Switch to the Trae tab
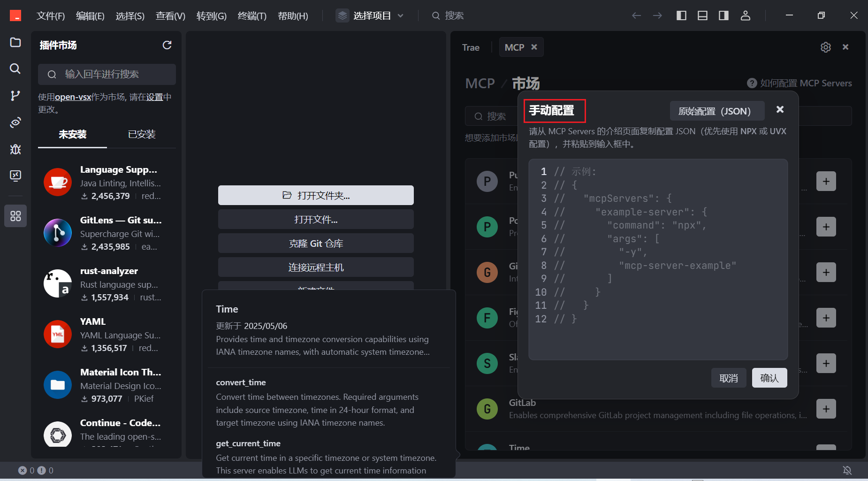The height and width of the screenshot is (481, 868). point(471,47)
